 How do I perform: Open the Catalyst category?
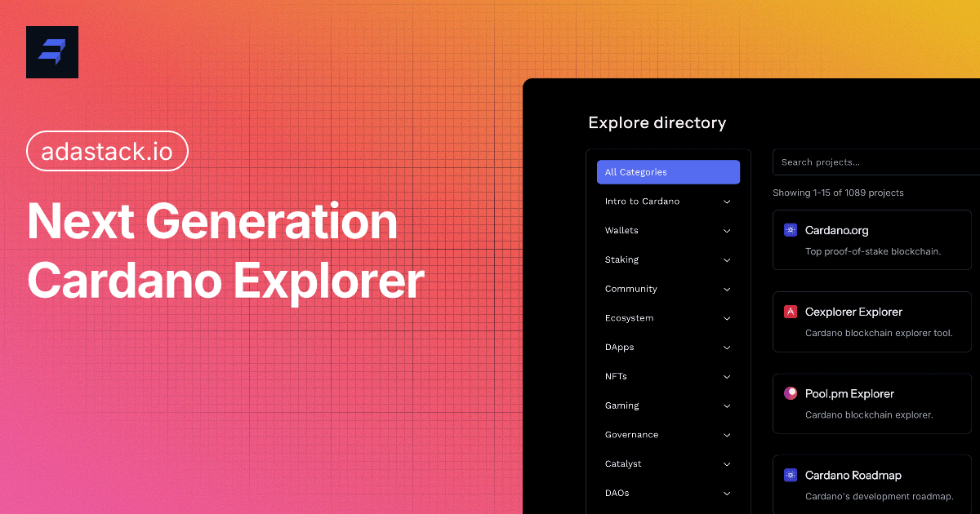click(x=623, y=463)
